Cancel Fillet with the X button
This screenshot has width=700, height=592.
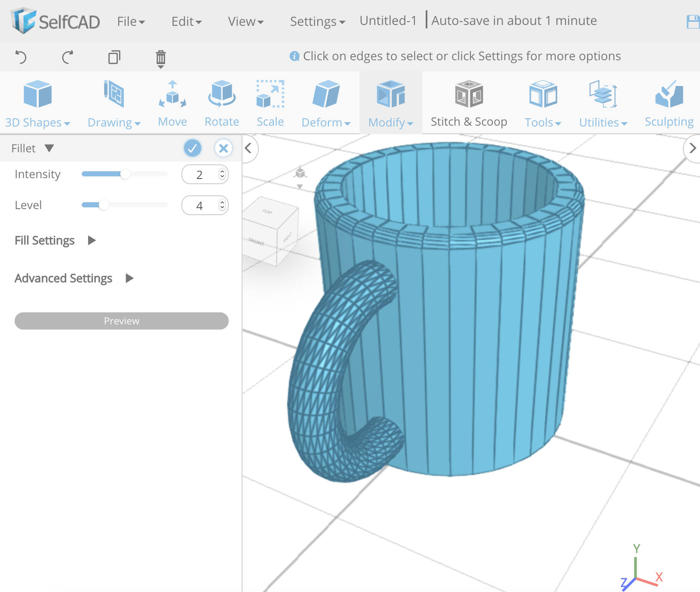coord(224,148)
